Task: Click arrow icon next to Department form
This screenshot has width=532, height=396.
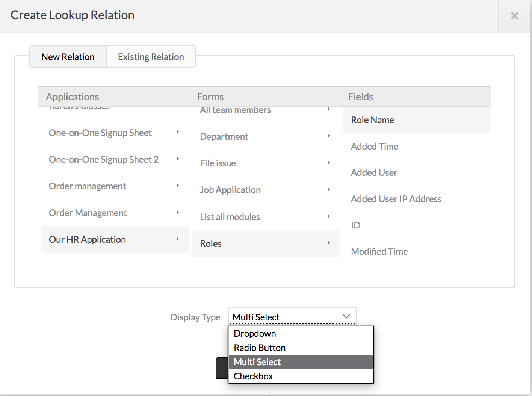Action: coord(328,136)
